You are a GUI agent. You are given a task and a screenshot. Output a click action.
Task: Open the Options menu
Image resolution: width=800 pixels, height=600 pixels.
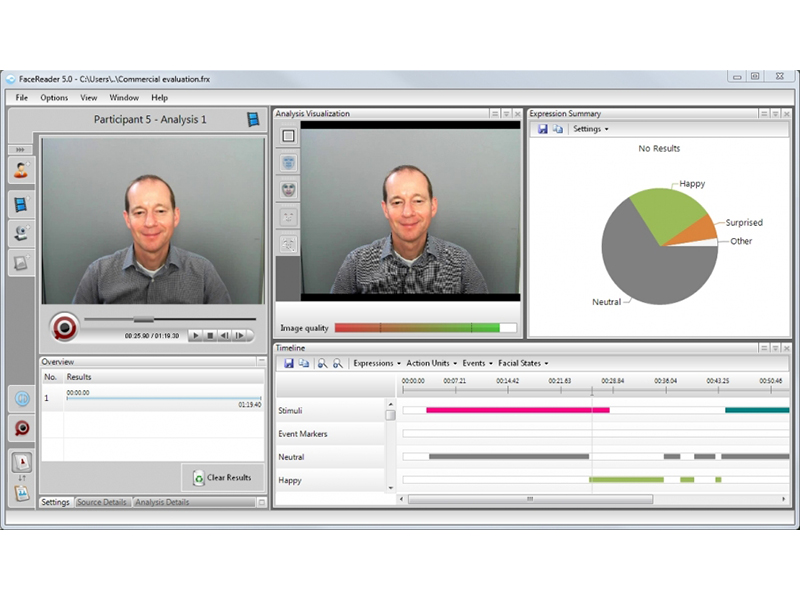click(54, 98)
